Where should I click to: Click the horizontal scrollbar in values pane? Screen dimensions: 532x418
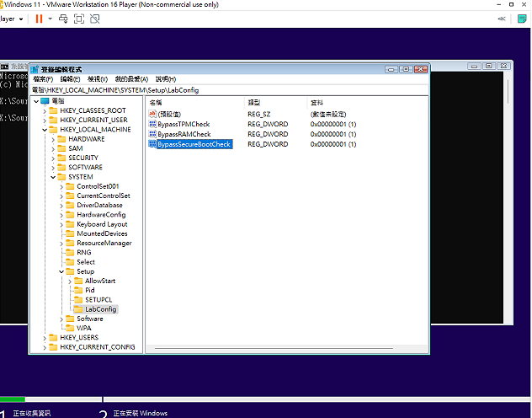(x=274, y=348)
